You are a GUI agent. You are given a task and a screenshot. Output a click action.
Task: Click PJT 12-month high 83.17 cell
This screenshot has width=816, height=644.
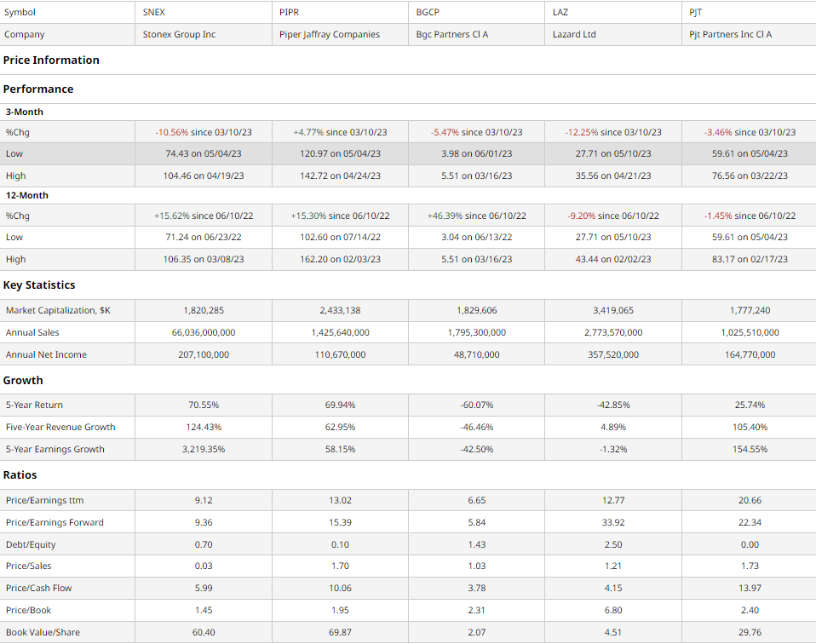pos(750,259)
